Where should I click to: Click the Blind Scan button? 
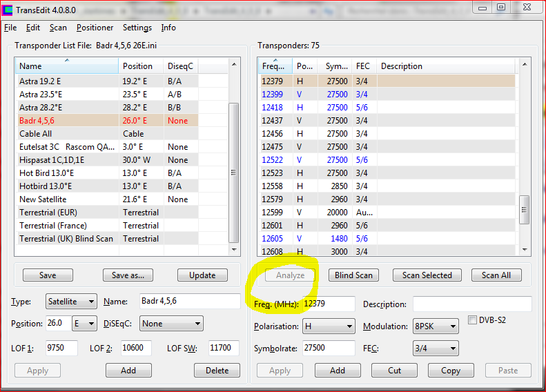click(x=353, y=275)
